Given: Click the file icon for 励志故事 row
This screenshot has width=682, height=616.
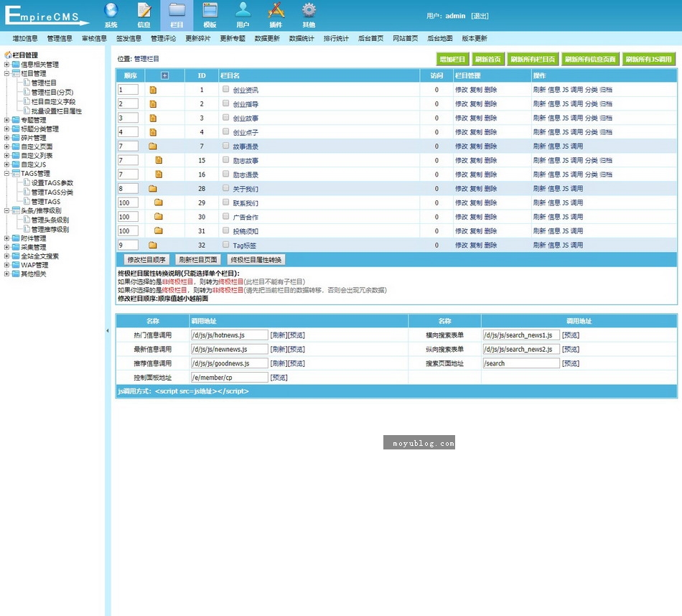Looking at the screenshot, I should (x=159, y=161).
